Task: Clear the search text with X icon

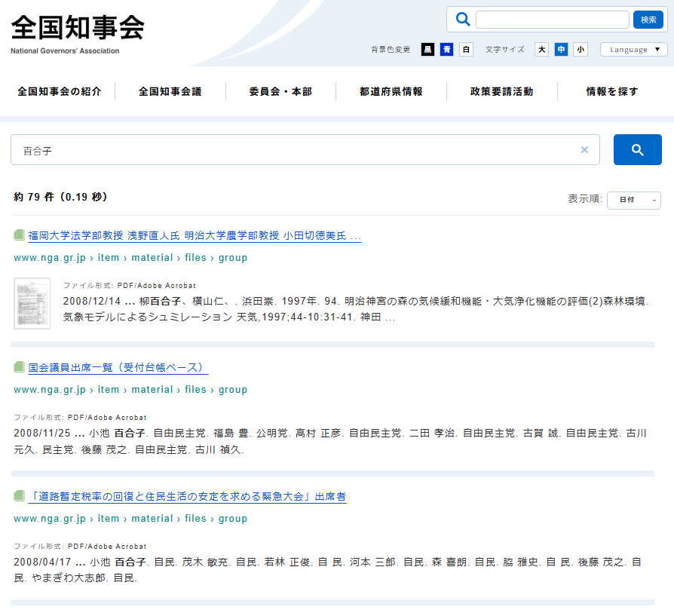Action: (584, 150)
